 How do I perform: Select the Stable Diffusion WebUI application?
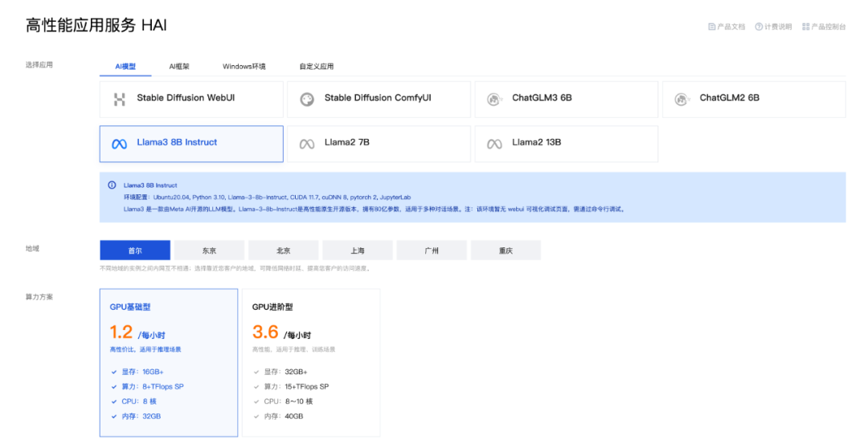pos(191,100)
